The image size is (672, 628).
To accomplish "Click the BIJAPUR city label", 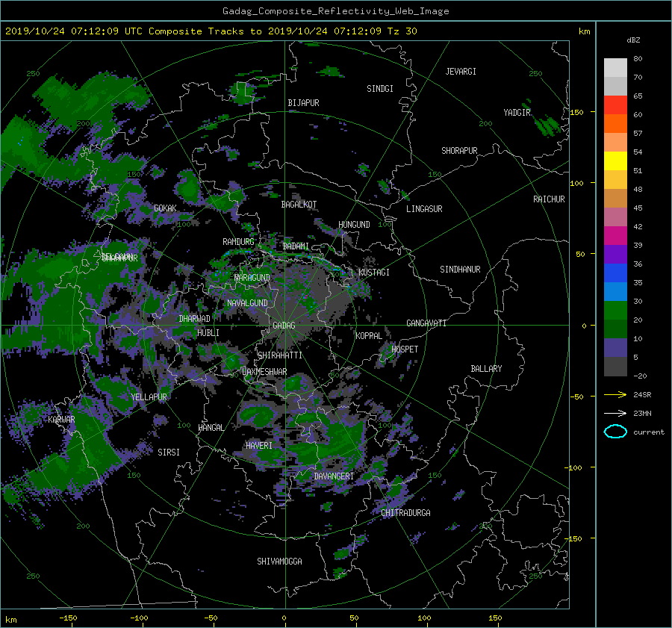I will pyautogui.click(x=303, y=103).
